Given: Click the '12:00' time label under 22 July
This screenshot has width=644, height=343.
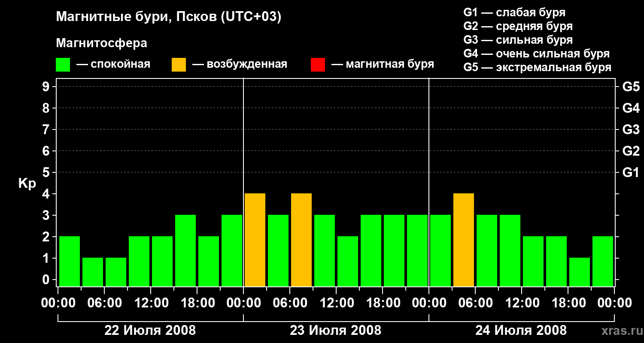Looking at the screenshot, I should pyautogui.click(x=151, y=303).
